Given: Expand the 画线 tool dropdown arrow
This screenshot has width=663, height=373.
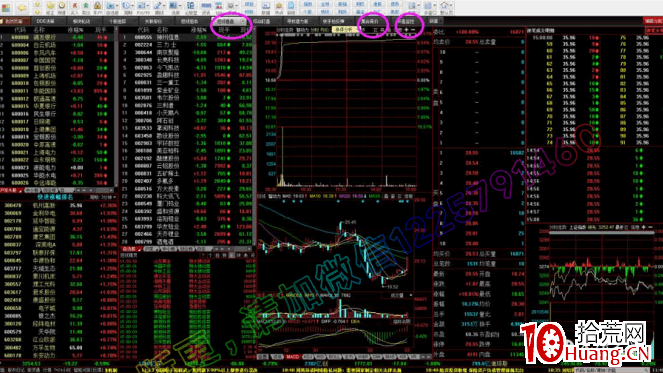Looking at the screenshot, I should pos(164,6).
